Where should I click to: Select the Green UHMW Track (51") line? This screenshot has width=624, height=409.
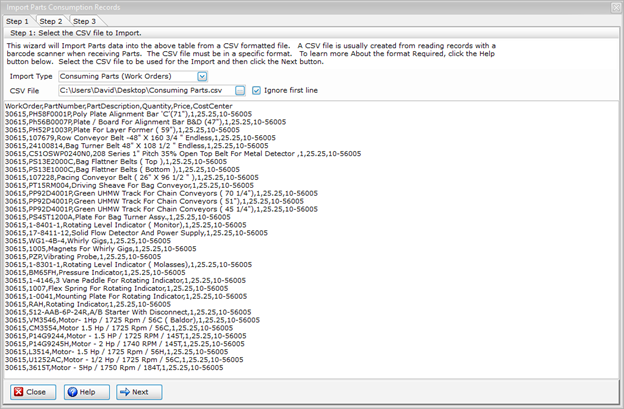(x=154, y=202)
